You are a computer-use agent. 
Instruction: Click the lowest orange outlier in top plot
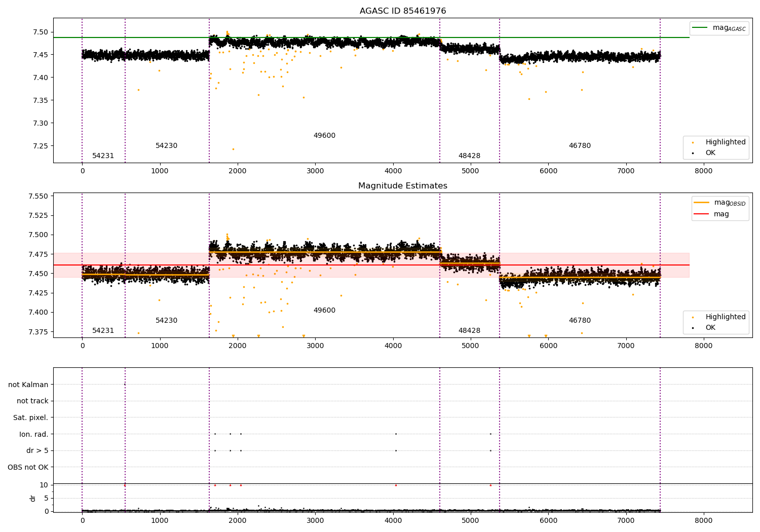point(233,149)
